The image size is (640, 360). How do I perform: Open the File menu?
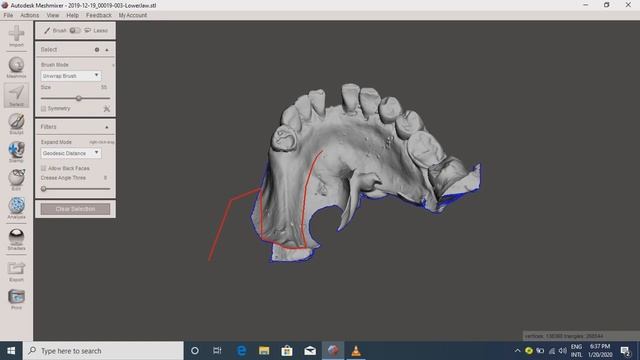pyautogui.click(x=8, y=15)
